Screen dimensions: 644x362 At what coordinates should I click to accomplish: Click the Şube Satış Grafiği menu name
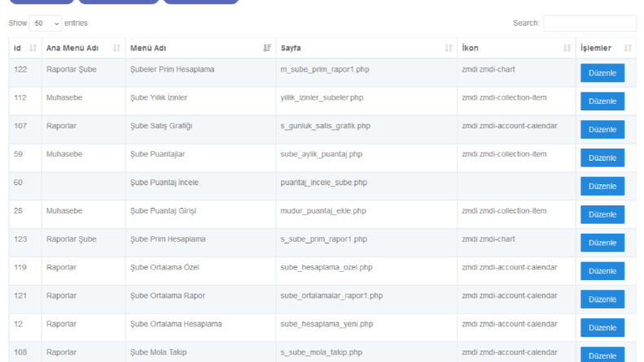pos(161,126)
